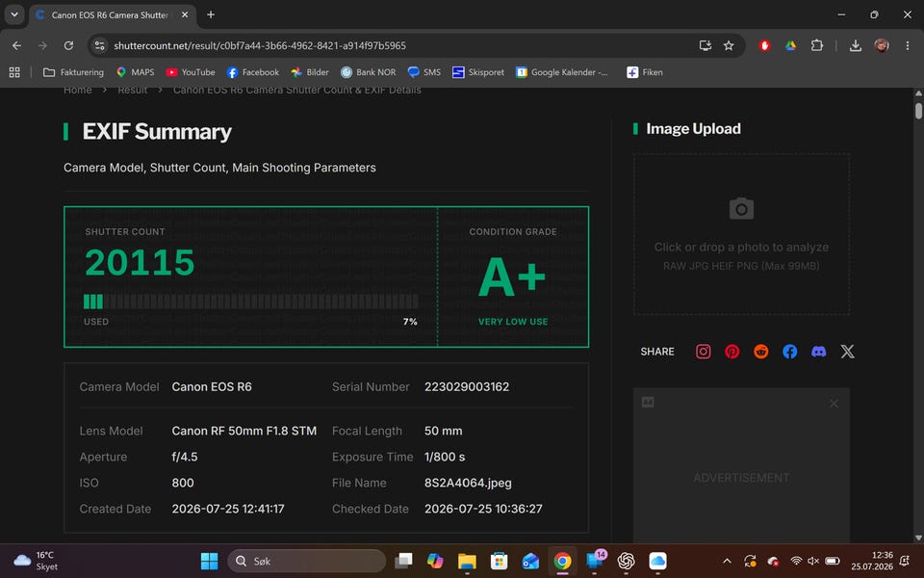
Task: Open a new browser tab
Action: pos(211,14)
